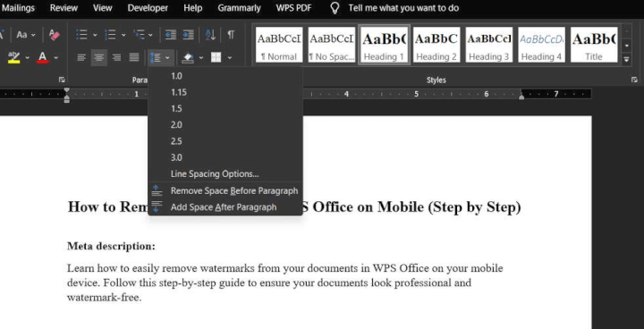Image resolution: width=644 pixels, height=329 pixels.
Task: Switch to the View tab
Action: (x=102, y=8)
